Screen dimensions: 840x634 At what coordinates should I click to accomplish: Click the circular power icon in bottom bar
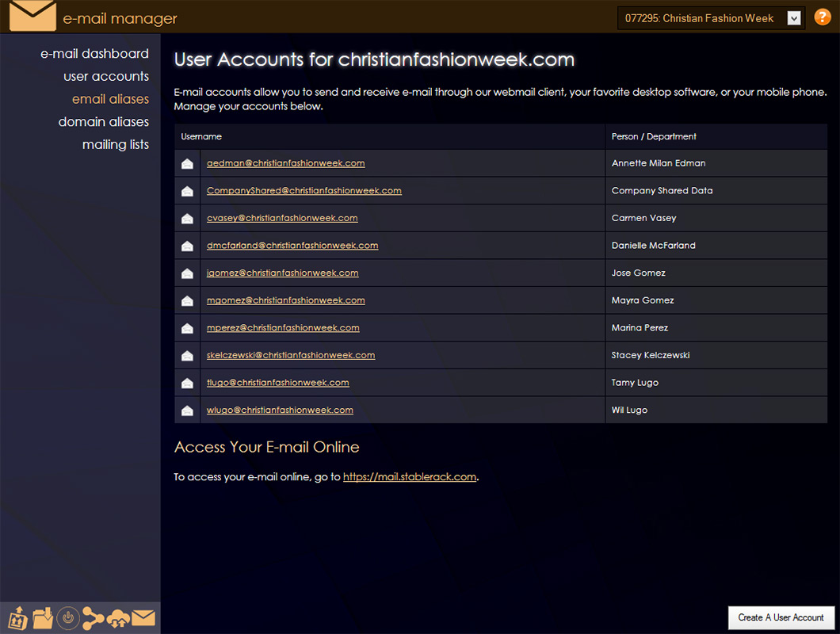tap(68, 617)
